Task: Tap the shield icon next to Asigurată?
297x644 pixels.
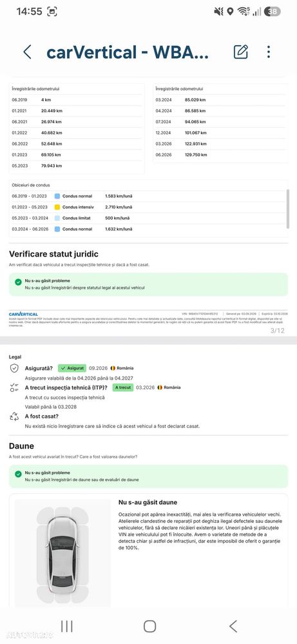Action: click(x=14, y=368)
